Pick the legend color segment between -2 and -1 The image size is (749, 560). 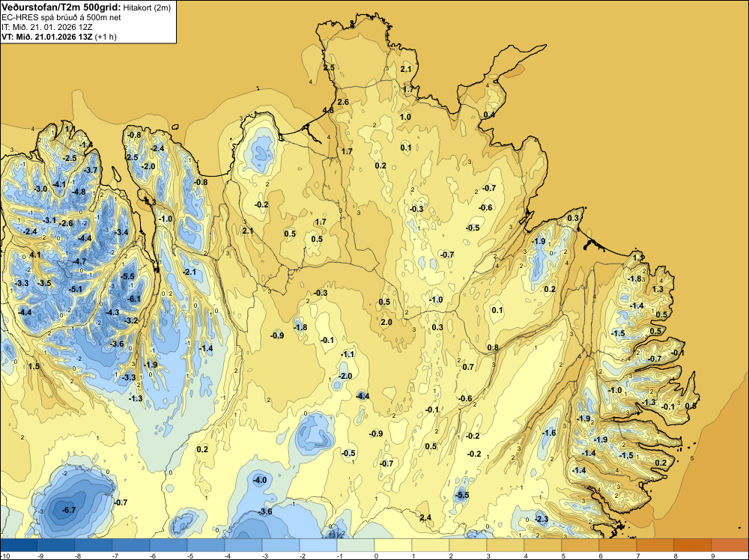pyautogui.click(x=318, y=545)
